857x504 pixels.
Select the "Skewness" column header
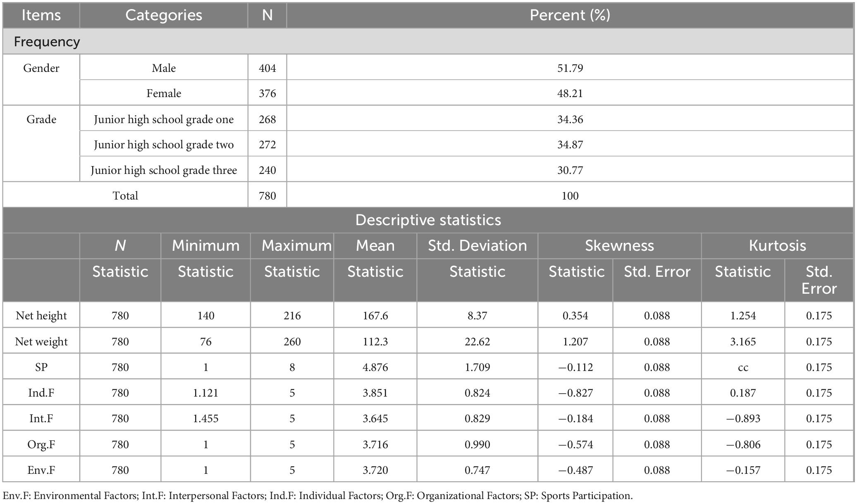[x=619, y=246]
